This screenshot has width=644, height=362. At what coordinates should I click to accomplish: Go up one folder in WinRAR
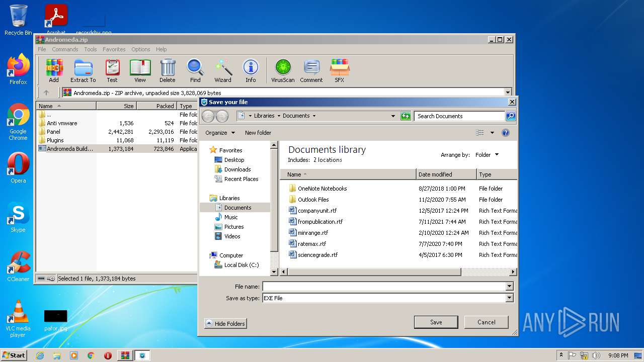pos(46,93)
